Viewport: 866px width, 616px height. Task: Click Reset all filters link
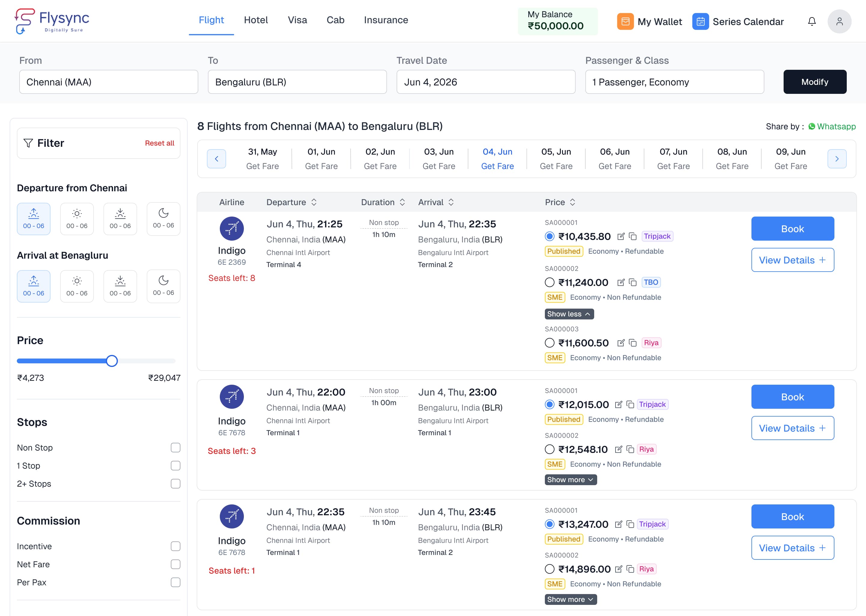[160, 143]
